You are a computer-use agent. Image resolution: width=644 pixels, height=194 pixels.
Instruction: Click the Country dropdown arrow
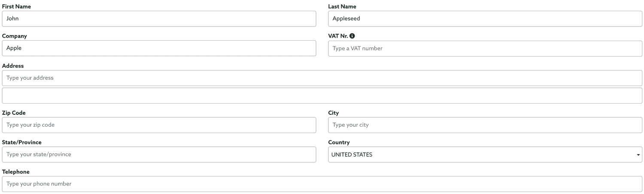tap(638, 155)
